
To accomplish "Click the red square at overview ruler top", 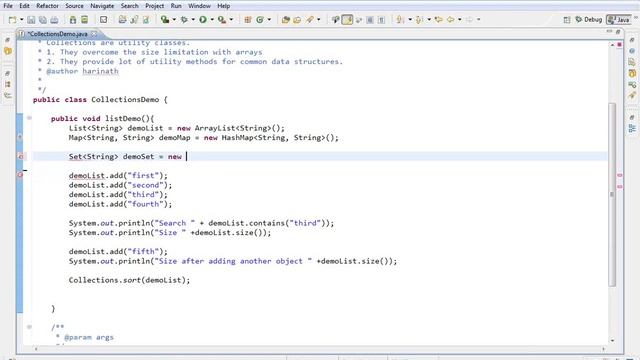I will [620, 44].
